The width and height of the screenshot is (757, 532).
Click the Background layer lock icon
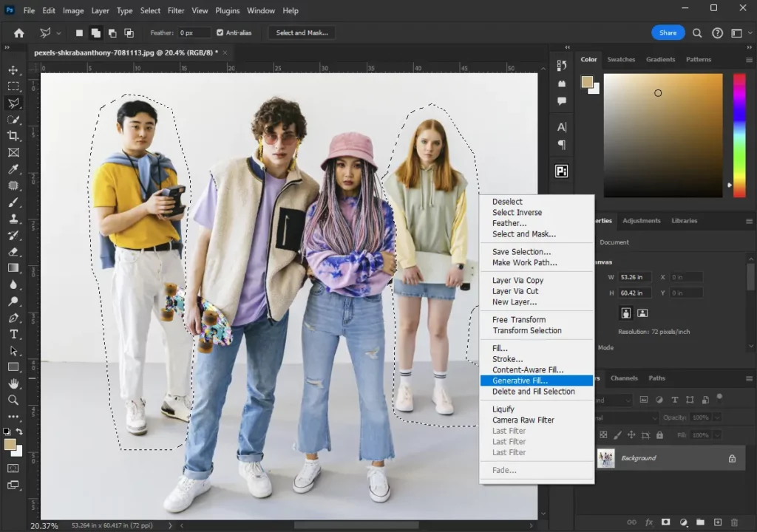[x=732, y=458]
